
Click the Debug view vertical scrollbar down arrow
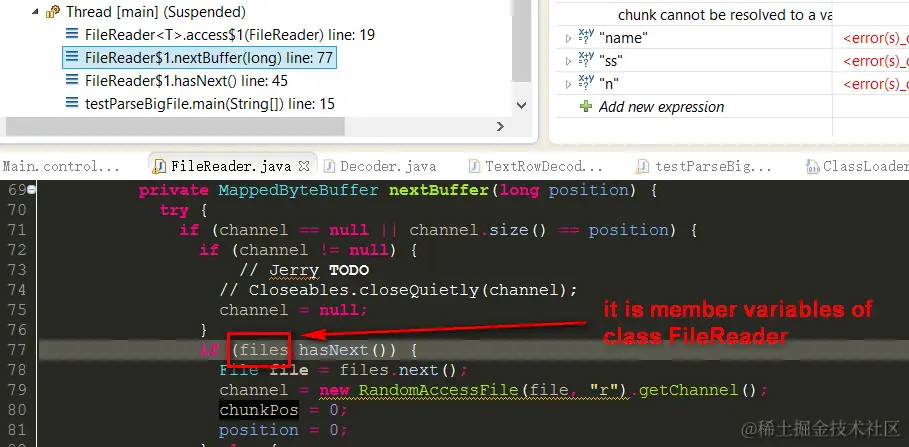point(521,106)
